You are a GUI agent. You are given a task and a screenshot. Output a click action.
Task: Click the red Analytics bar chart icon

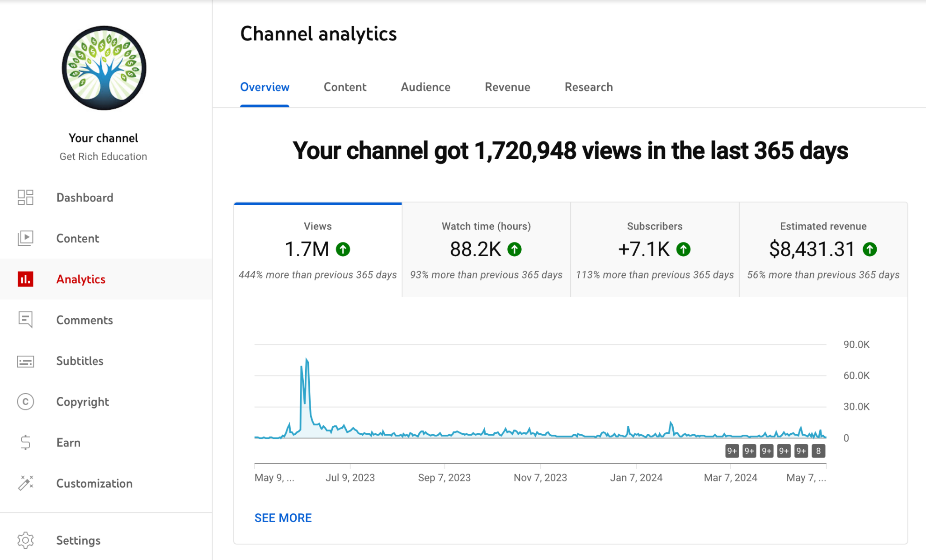pos(25,279)
